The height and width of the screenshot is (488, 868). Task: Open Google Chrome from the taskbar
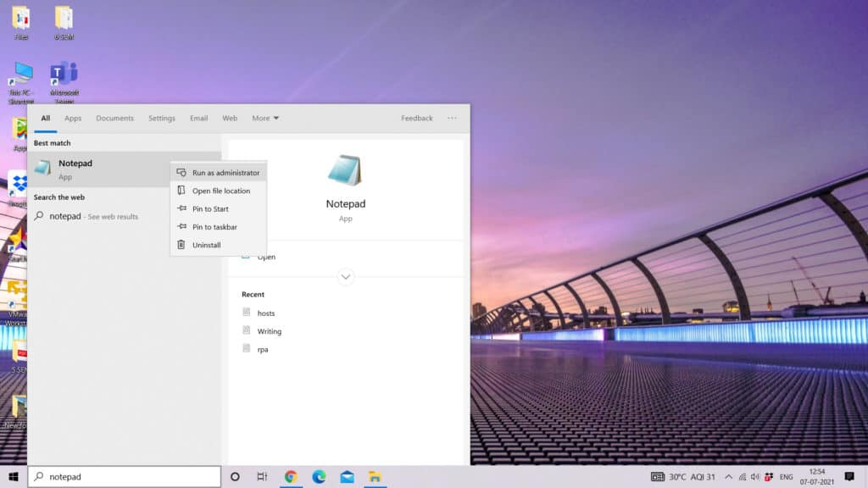(291, 476)
